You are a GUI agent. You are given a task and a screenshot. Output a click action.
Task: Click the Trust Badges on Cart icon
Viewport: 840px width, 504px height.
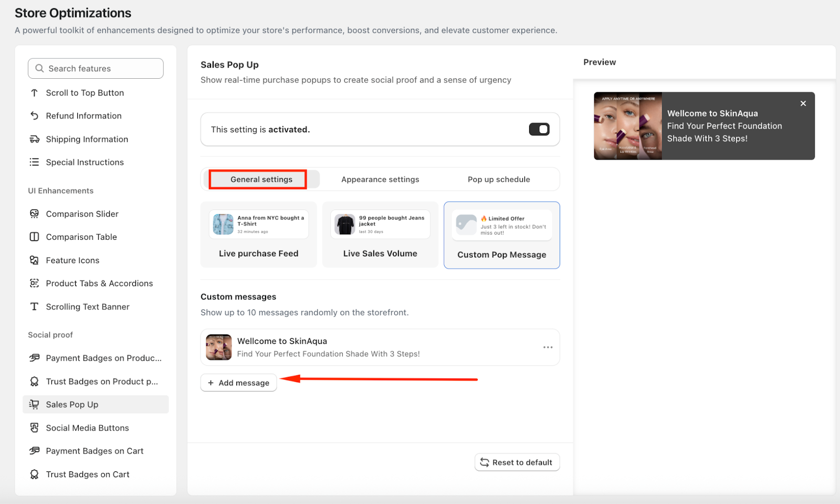34,475
